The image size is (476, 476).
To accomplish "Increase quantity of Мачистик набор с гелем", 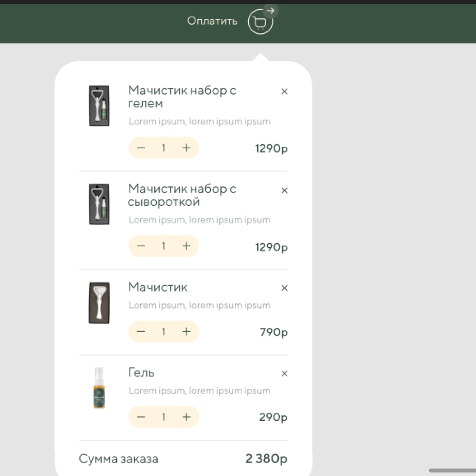I will (186, 148).
